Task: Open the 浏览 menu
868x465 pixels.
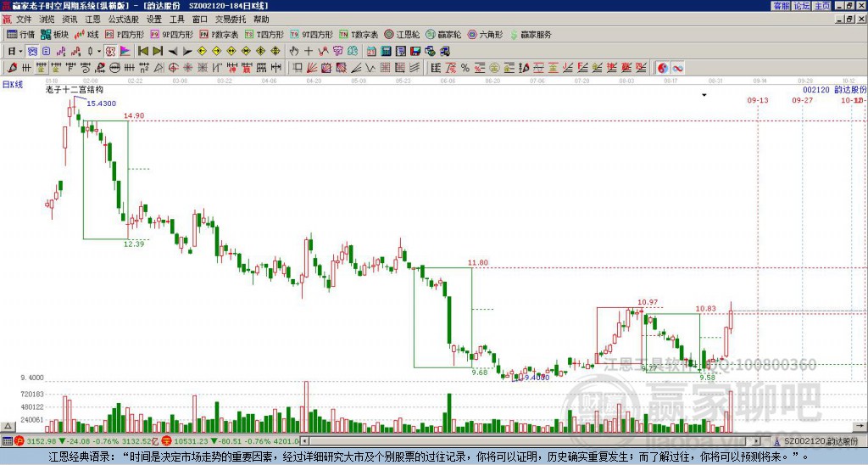Action: (47, 20)
